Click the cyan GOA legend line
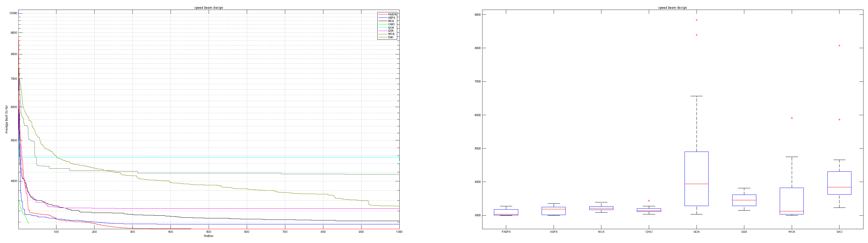Screen dimensions: 868x243 (x=383, y=28)
